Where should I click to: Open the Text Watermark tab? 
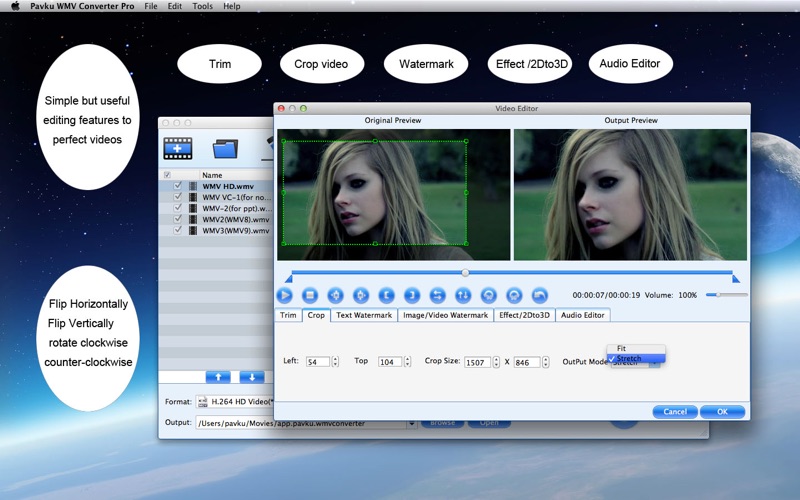tap(364, 315)
